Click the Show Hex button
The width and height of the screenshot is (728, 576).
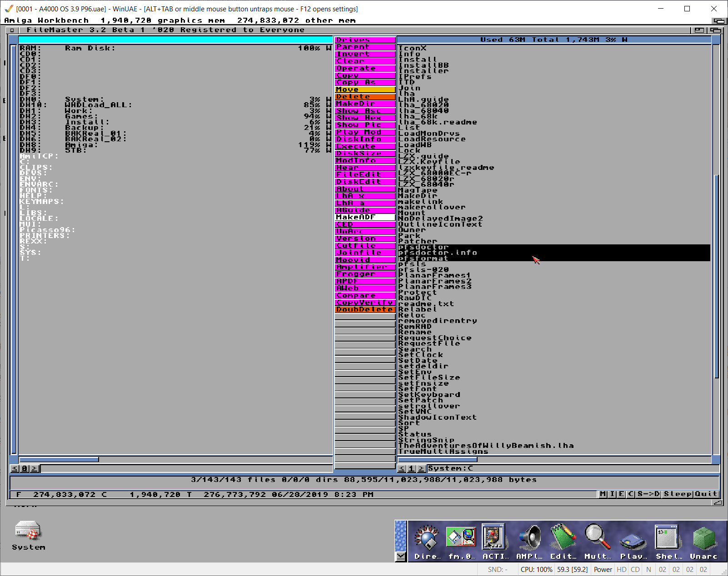pos(365,118)
